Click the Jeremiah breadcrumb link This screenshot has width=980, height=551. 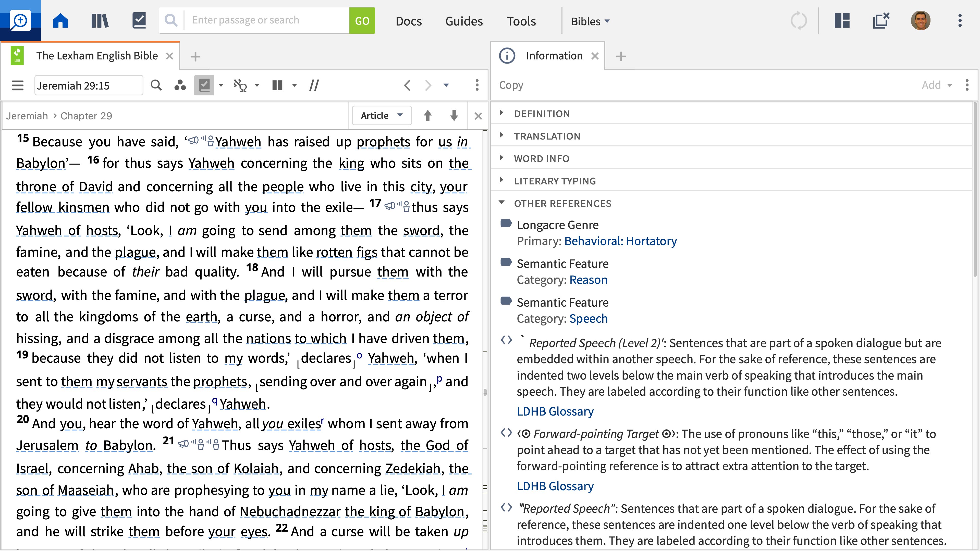[27, 116]
